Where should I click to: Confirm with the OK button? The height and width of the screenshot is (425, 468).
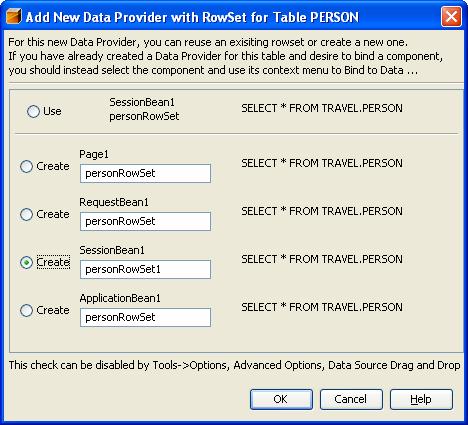pos(281,399)
